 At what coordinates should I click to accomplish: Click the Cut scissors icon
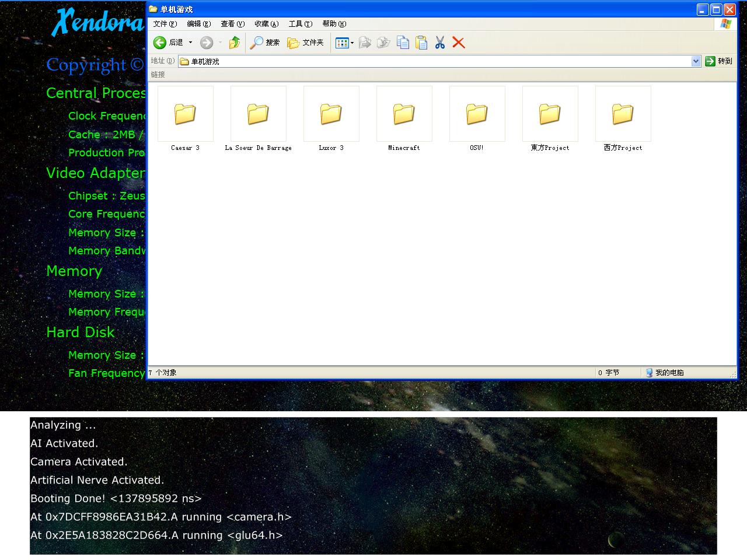[440, 43]
